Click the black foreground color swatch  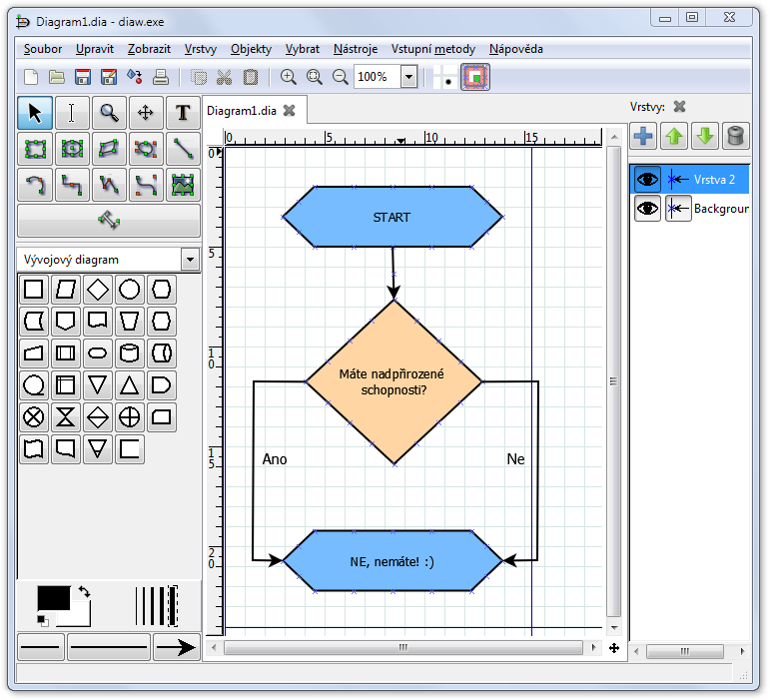tap(53, 597)
